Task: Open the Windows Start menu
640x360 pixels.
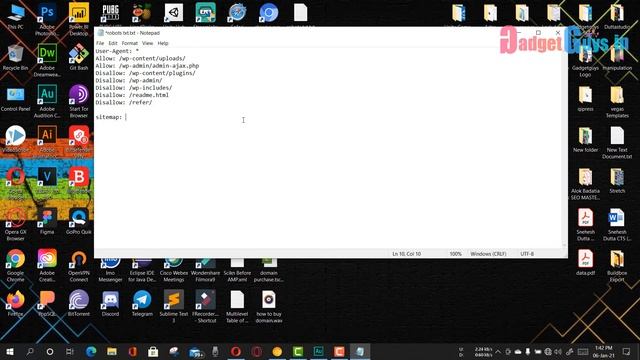Action: click(x=10, y=351)
